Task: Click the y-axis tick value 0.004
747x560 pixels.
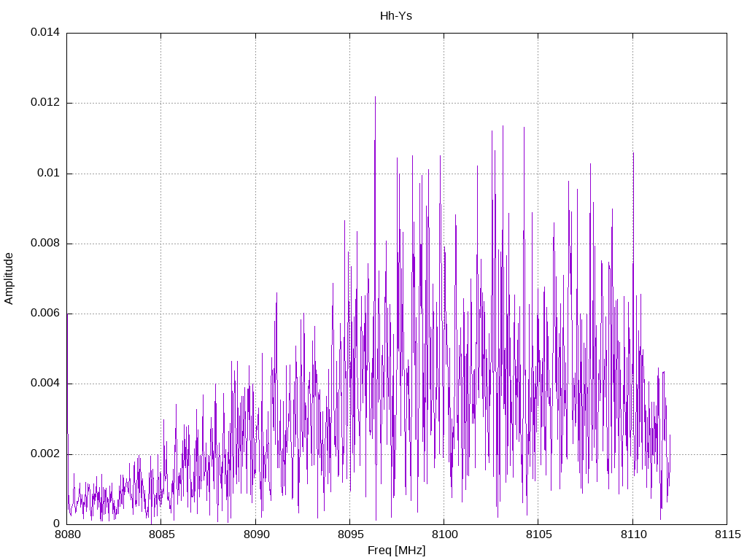Action: coord(45,384)
